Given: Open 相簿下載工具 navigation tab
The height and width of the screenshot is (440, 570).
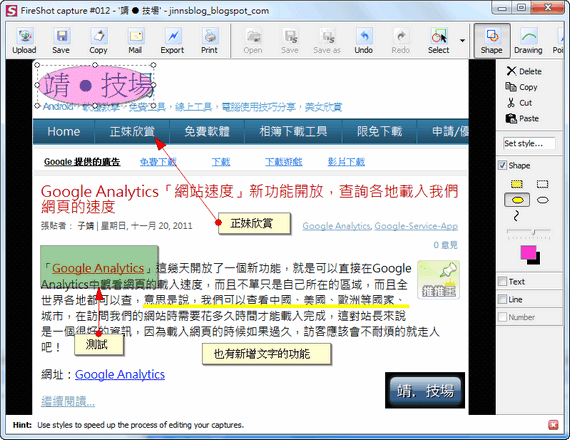Looking at the screenshot, I should pos(293,131).
